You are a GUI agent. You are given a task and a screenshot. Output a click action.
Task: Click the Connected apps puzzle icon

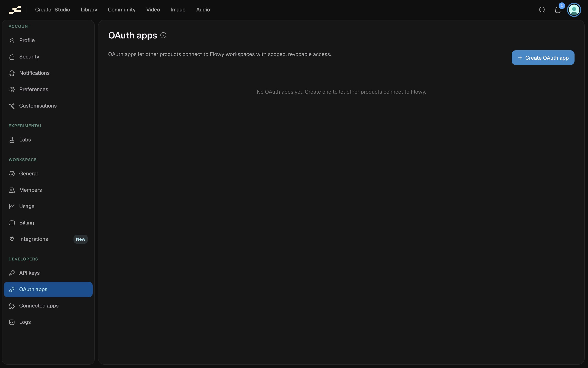click(x=12, y=306)
